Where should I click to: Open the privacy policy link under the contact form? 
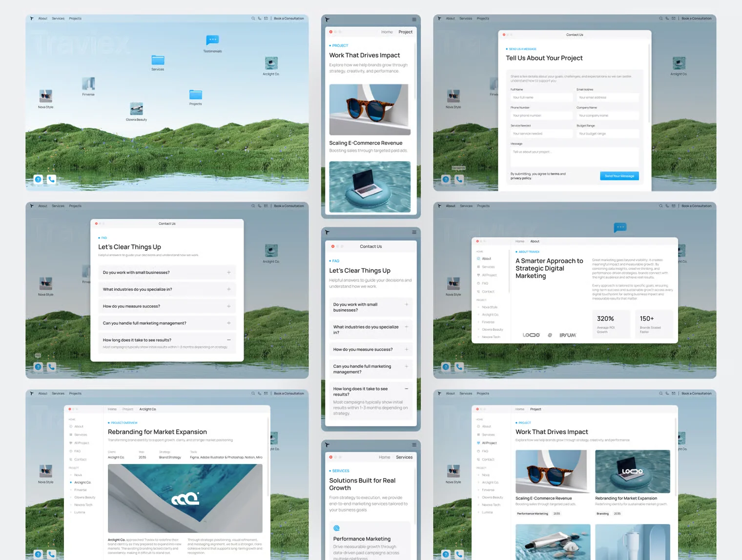tap(521, 179)
